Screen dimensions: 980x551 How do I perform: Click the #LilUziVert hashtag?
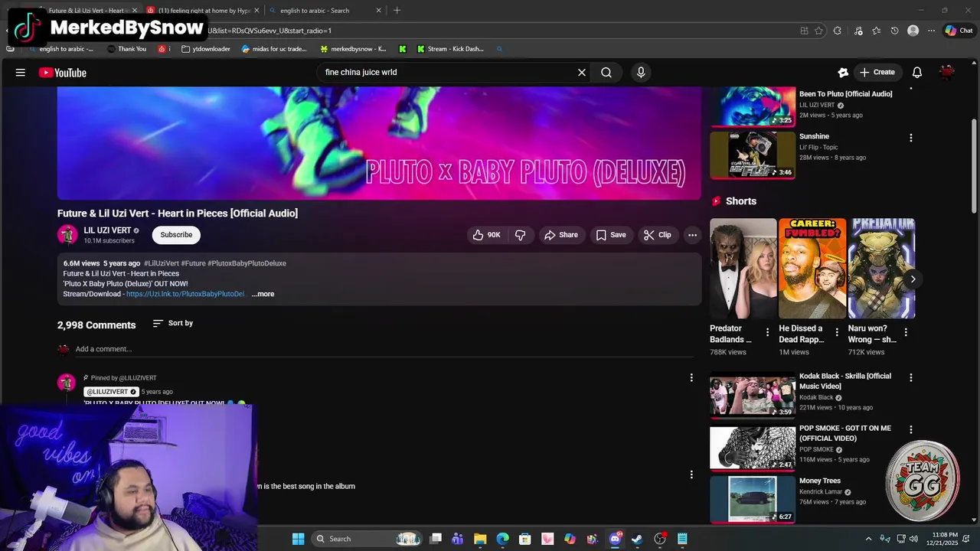[x=162, y=263]
